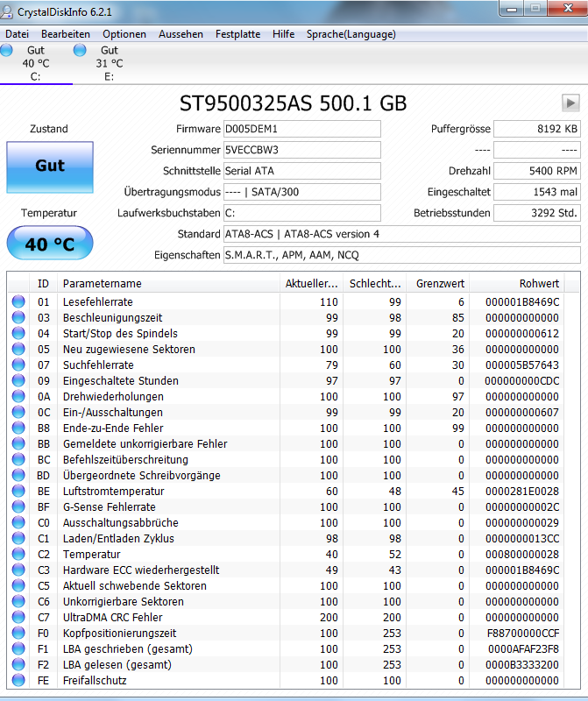
Task: Click status icon of UltraDMA CRC Fehler
Action: pyautogui.click(x=18, y=618)
